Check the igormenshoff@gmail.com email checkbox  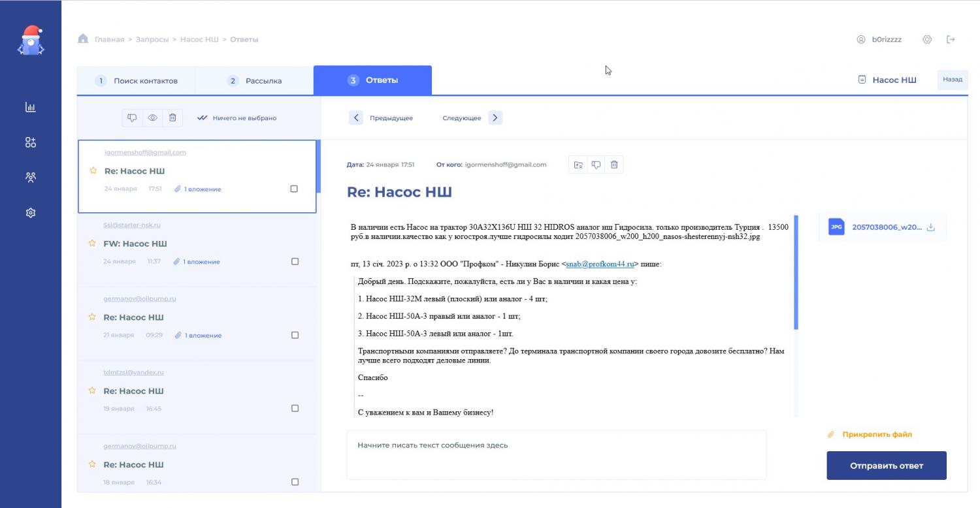click(x=294, y=189)
